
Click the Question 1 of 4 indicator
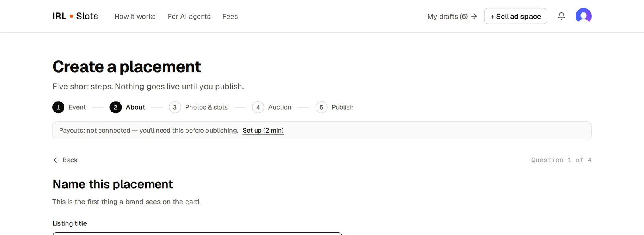[x=561, y=160]
